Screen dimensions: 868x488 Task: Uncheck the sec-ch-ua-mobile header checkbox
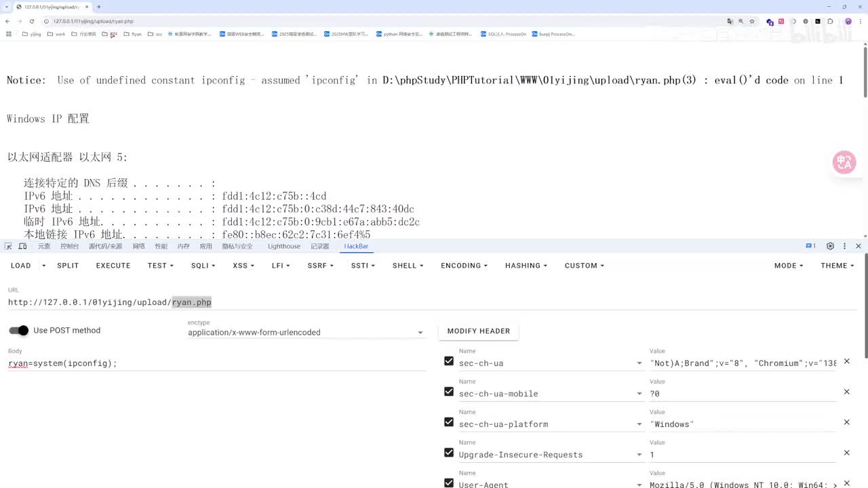click(449, 392)
